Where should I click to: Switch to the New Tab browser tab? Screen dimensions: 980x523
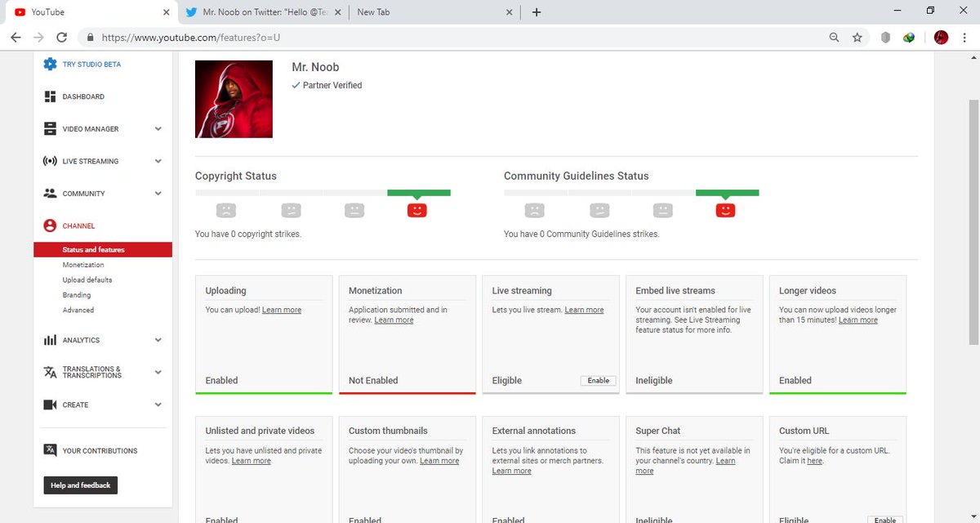(x=433, y=12)
